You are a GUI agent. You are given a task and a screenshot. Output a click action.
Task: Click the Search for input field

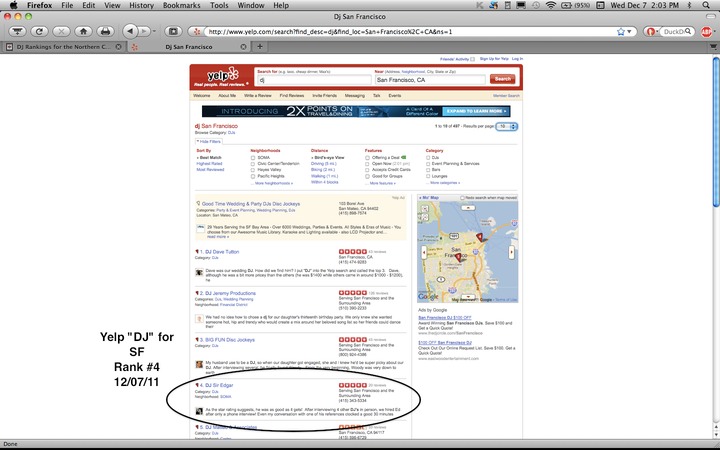(314, 80)
